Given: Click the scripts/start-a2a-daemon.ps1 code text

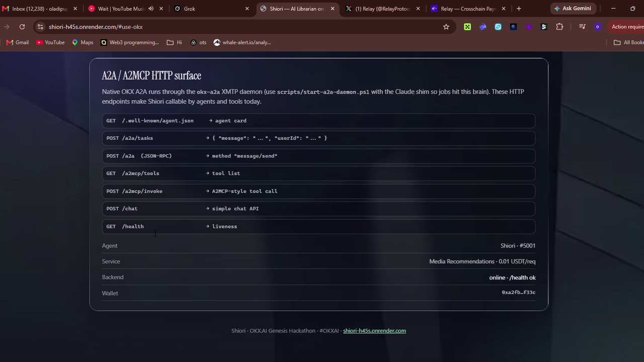Looking at the screenshot, I should click(323, 92).
